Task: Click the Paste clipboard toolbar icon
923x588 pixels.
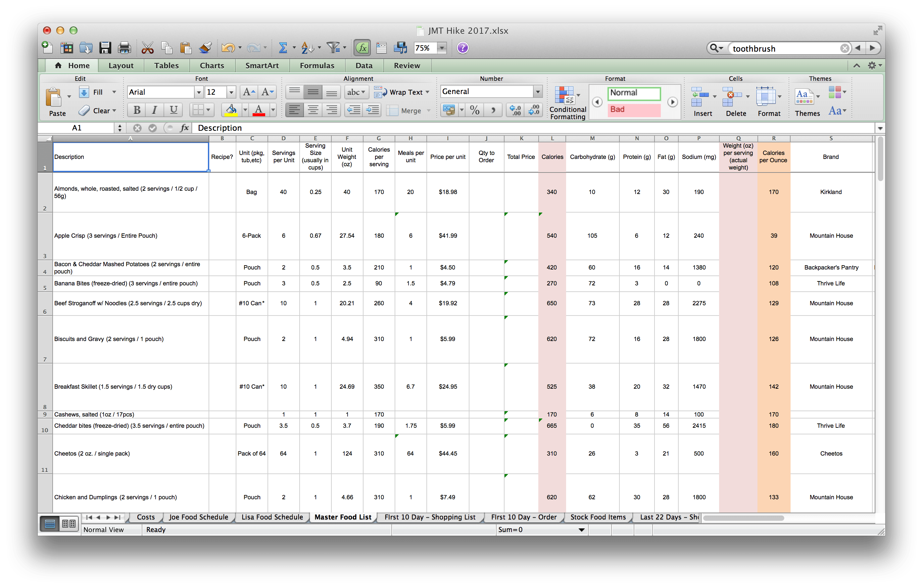Action: pos(185,48)
